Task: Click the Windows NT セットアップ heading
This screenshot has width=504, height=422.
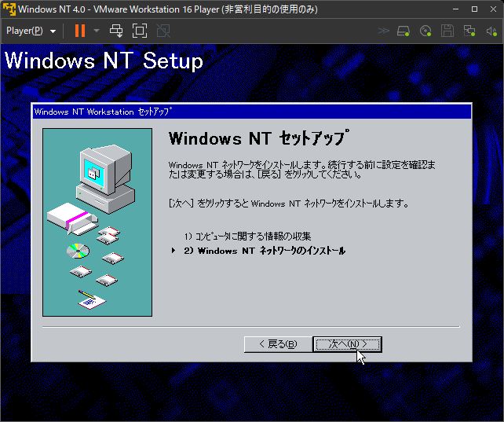Action: pos(259,138)
